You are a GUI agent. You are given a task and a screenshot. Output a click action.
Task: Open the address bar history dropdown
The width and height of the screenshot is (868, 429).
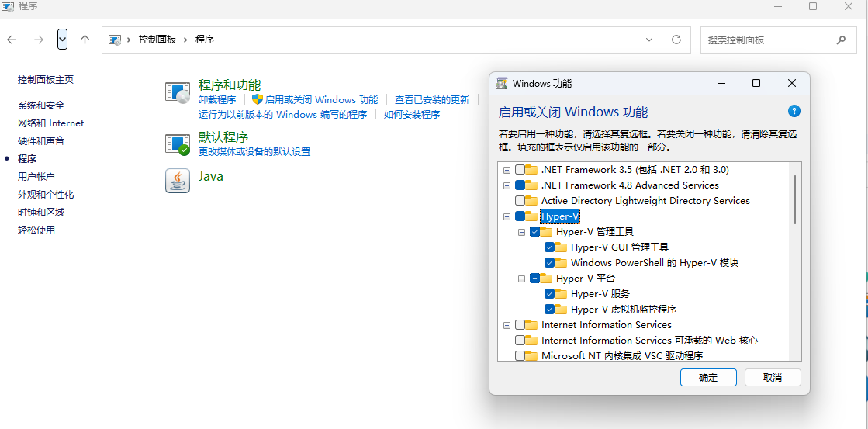[x=649, y=40]
